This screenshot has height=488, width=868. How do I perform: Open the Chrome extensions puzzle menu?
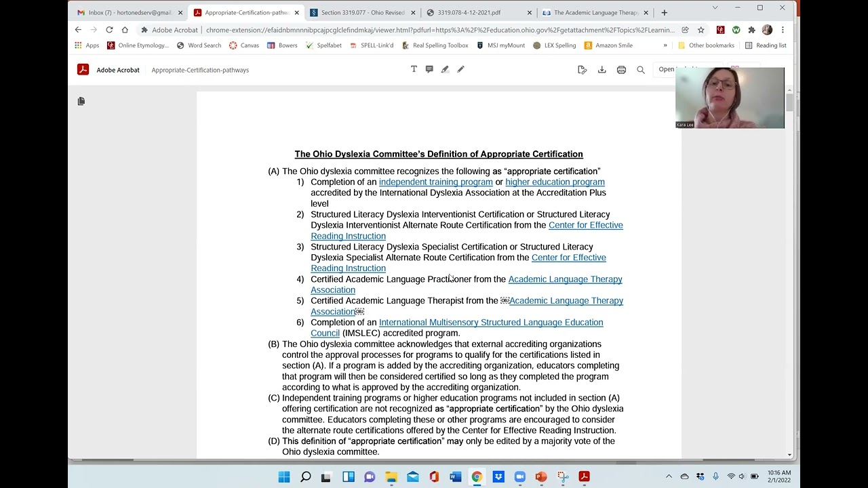point(751,30)
